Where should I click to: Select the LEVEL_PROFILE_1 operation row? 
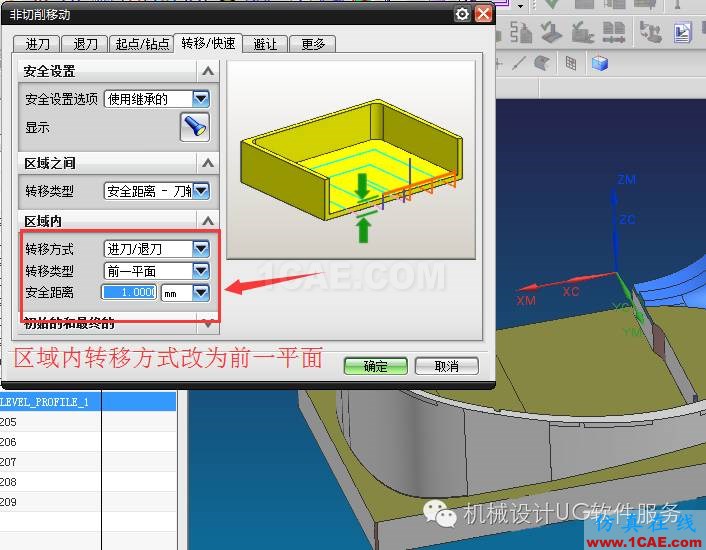88,401
